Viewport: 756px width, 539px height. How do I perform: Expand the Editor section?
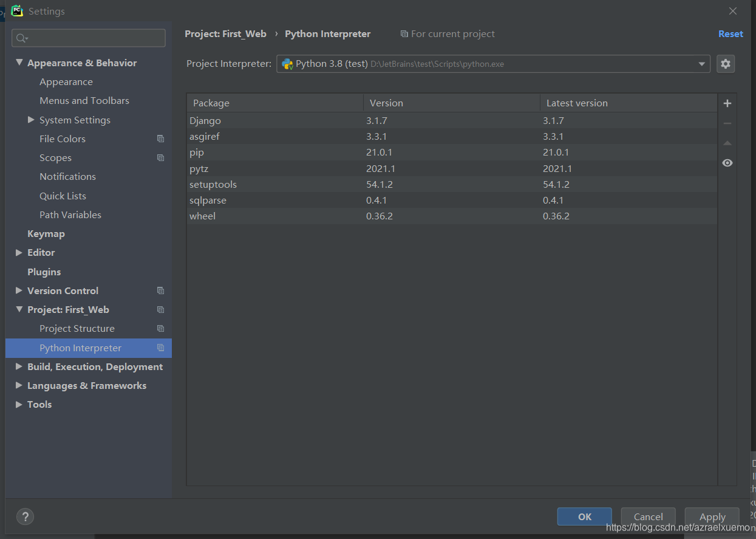[19, 252]
